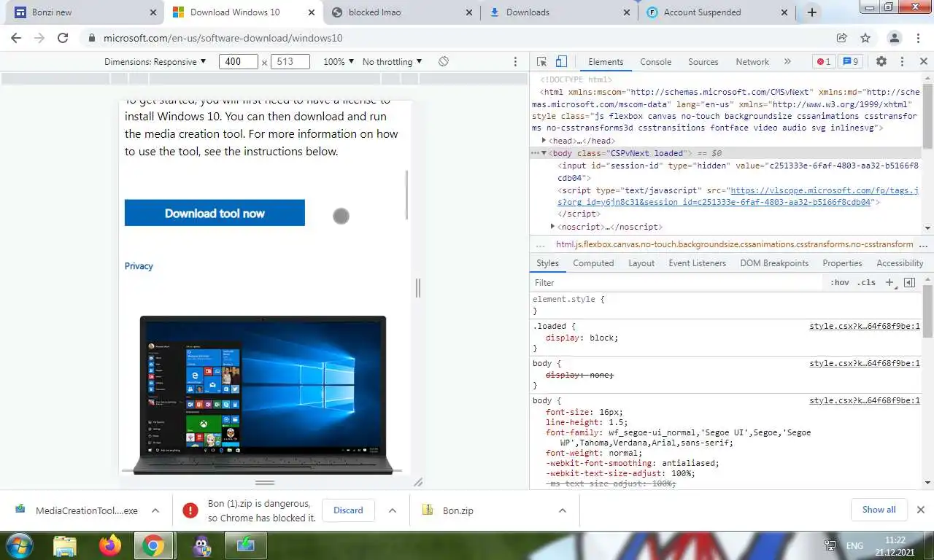Toggle device rotate icon in device toolbar

click(x=443, y=61)
